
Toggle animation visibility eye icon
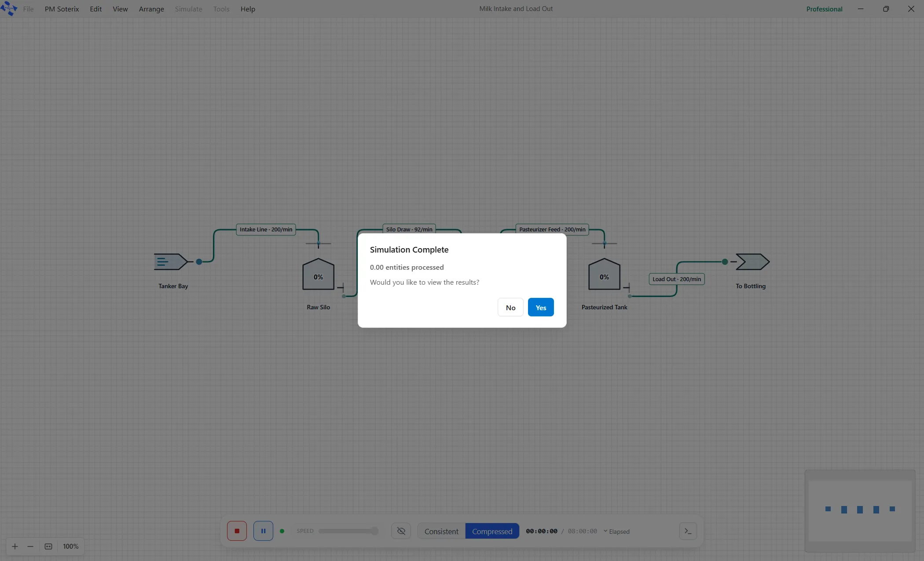[401, 531]
